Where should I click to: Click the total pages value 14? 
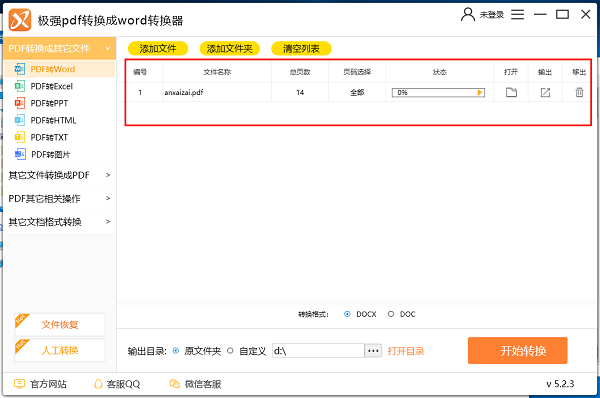pos(300,93)
